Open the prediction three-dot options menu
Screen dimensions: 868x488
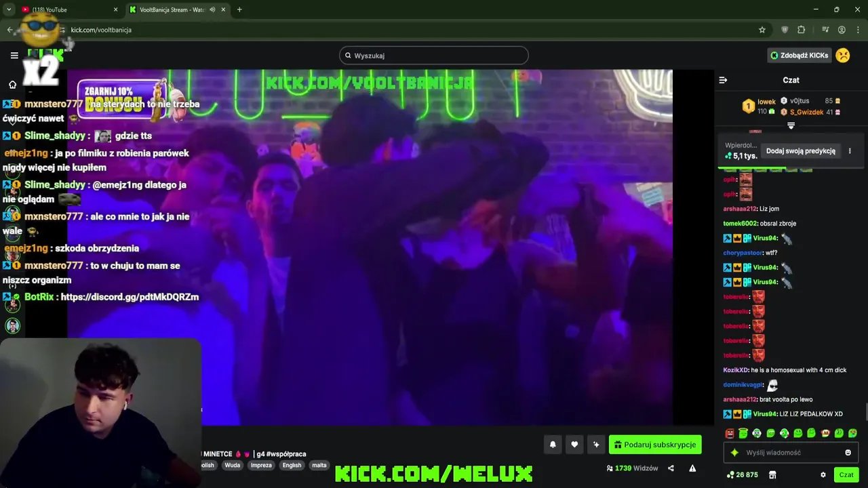tap(850, 151)
